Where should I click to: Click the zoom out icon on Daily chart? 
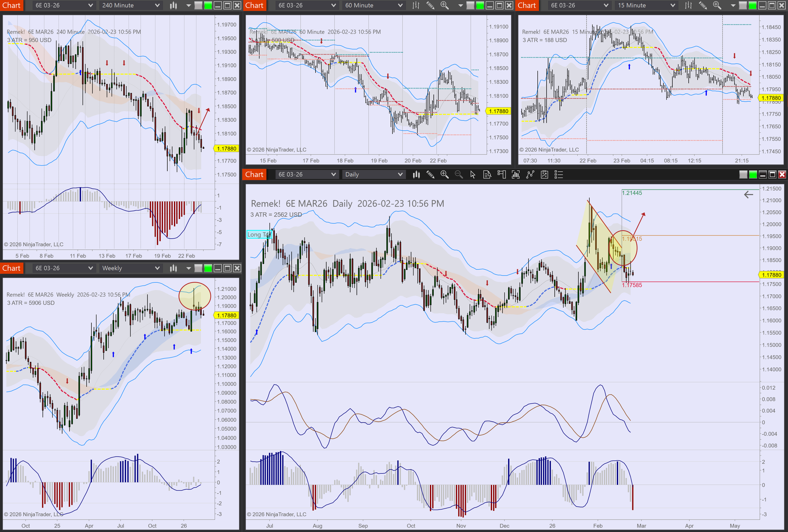[458, 175]
